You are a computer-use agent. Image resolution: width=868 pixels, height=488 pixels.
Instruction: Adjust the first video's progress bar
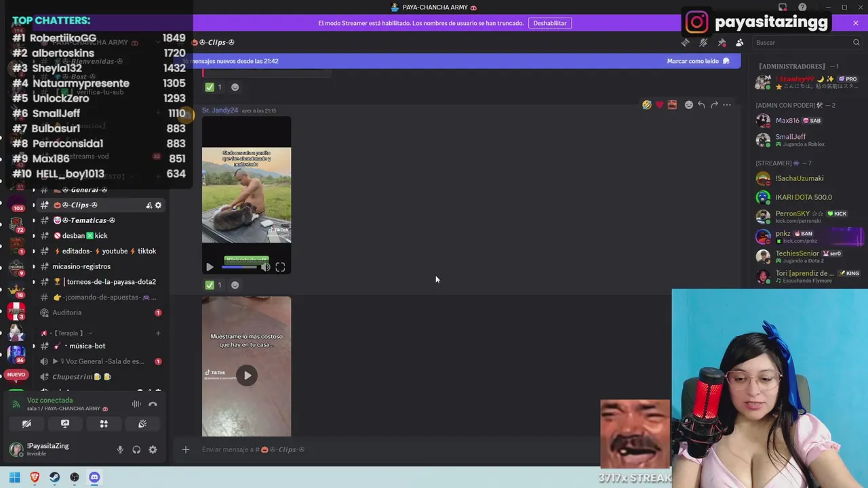point(239,267)
